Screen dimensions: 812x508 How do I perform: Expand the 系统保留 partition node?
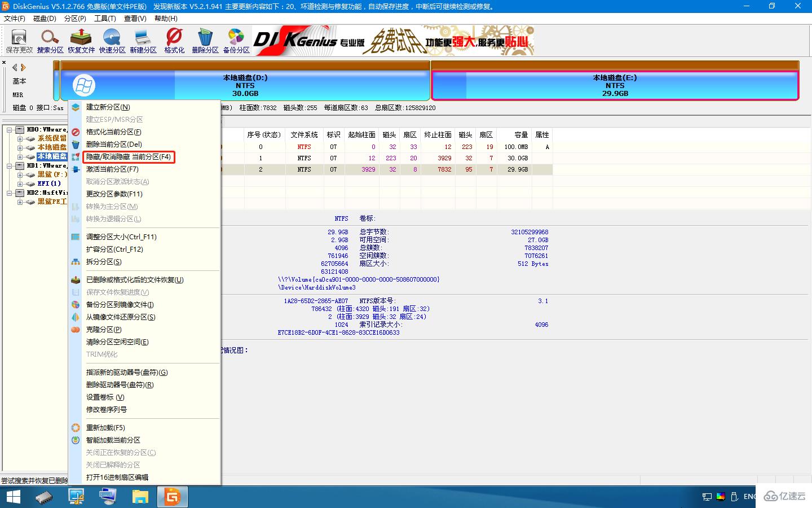coord(20,139)
